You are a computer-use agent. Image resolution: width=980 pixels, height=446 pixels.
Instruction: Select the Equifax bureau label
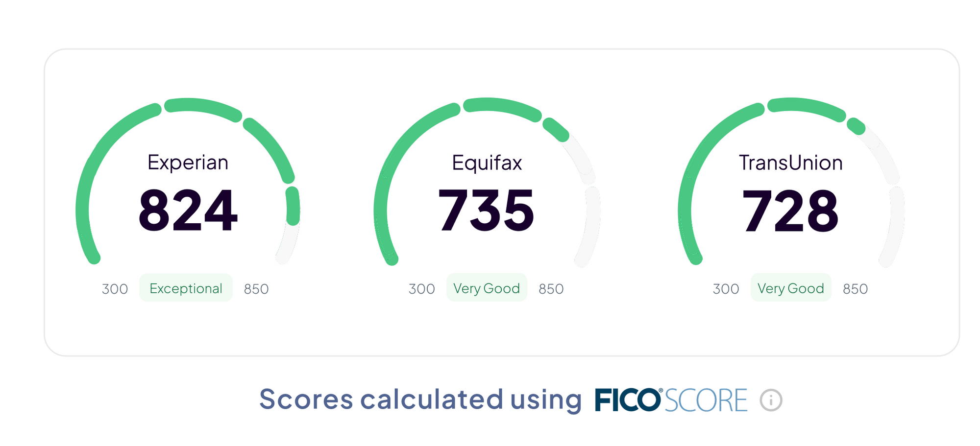coord(487,163)
